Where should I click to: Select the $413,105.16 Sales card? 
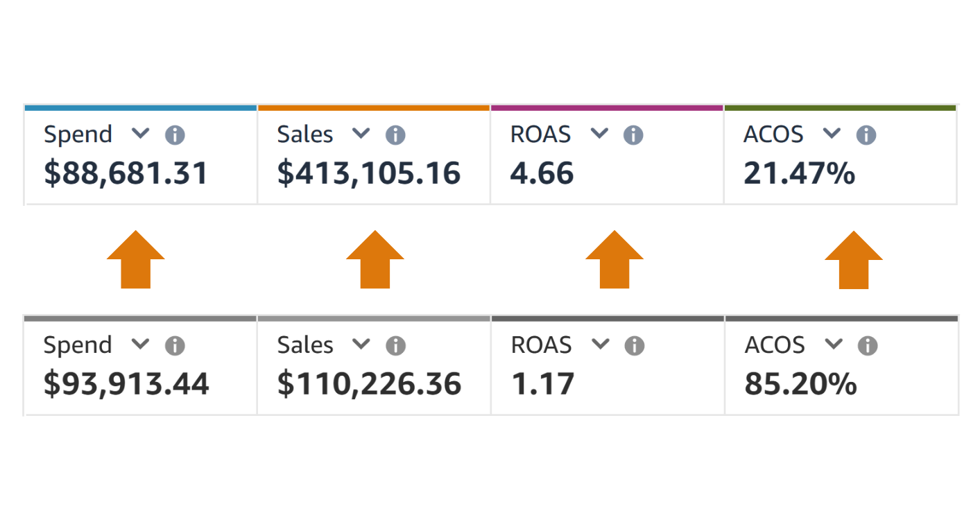pos(369,173)
